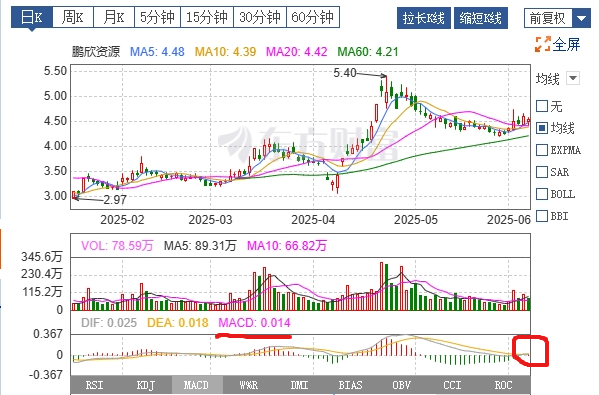The width and height of the screenshot is (599, 395).
Task: Click the DIF: 0.025 value
Action: coord(109,323)
